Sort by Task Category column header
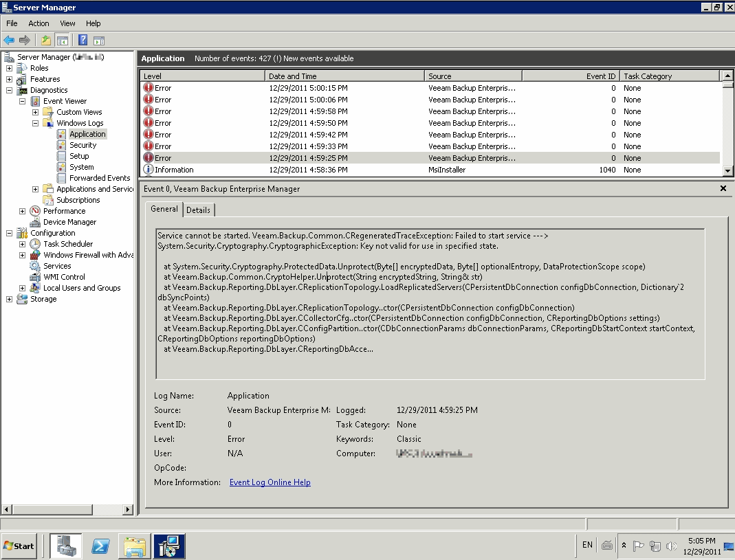The image size is (735, 560). [670, 76]
